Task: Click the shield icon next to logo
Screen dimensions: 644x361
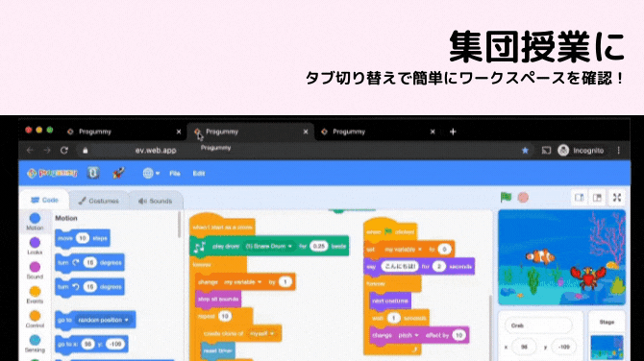Action: tap(93, 173)
